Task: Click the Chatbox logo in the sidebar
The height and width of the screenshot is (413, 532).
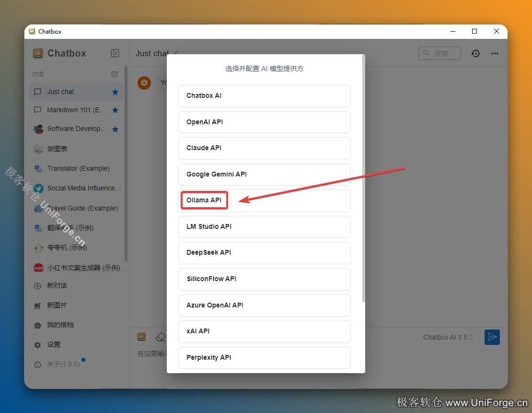Action: click(x=38, y=53)
